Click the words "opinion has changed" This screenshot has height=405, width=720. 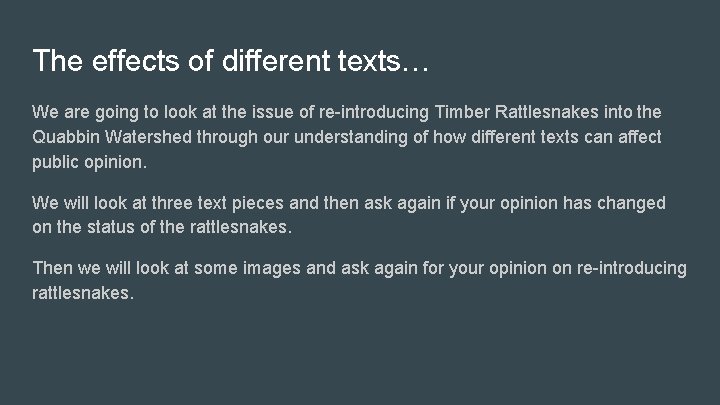pyautogui.click(x=583, y=203)
